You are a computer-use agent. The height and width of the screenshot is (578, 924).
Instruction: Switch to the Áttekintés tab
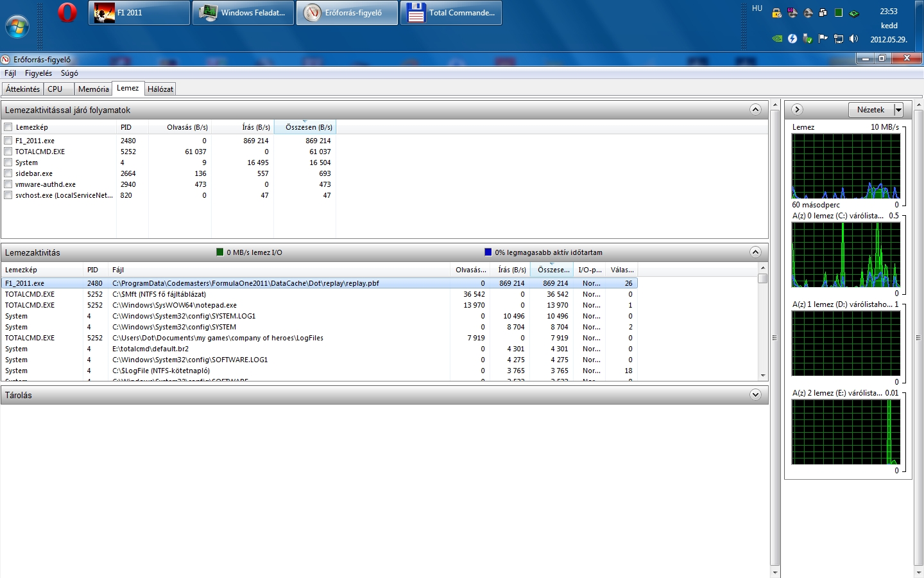23,89
